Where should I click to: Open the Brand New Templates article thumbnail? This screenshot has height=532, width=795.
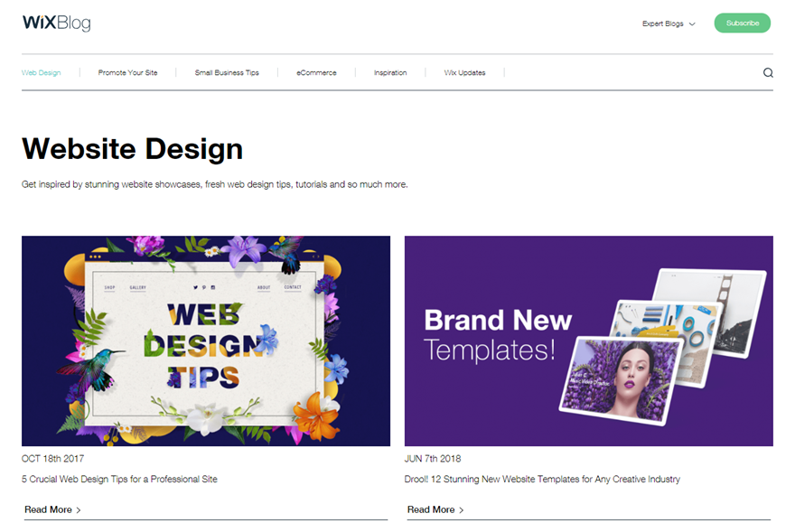coord(589,341)
